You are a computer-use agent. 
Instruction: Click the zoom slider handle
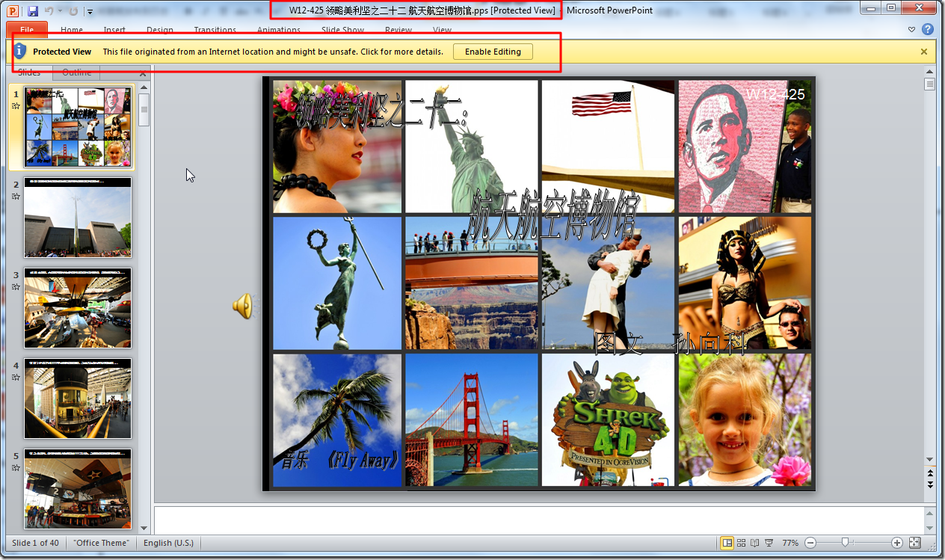pos(845,543)
